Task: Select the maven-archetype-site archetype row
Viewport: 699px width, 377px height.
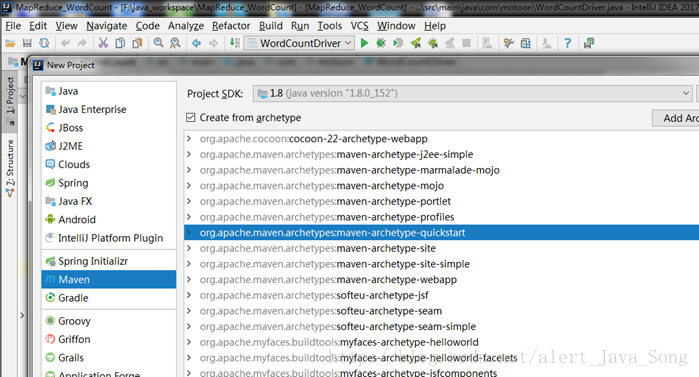Action: point(441,248)
